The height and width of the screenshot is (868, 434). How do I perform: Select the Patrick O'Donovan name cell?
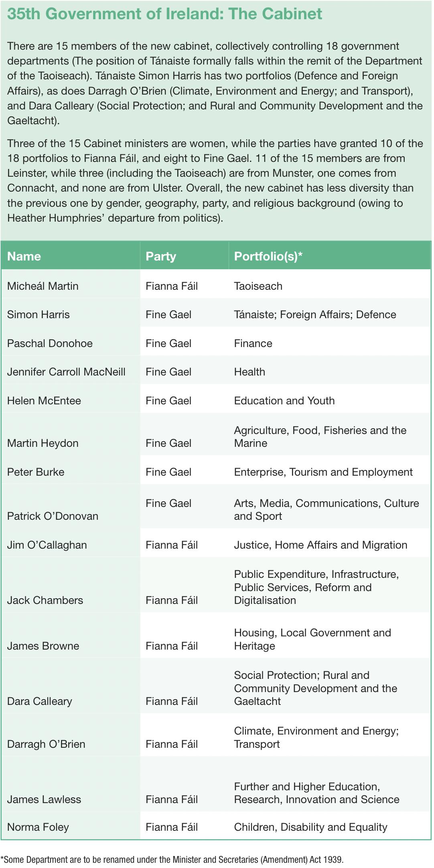point(53,516)
